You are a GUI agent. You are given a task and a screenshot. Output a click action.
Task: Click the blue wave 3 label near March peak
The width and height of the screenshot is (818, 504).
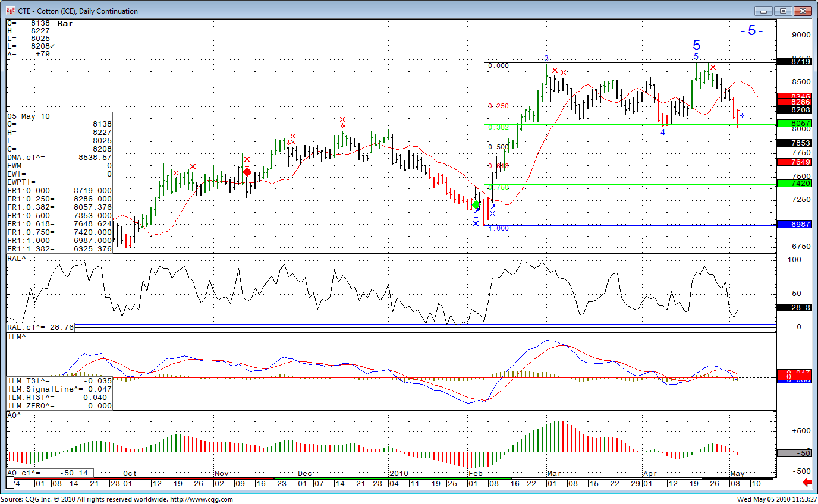[x=546, y=58]
